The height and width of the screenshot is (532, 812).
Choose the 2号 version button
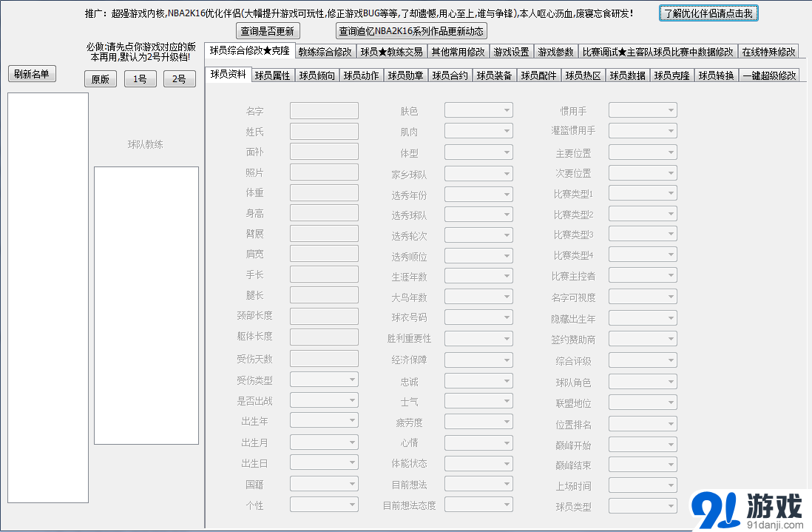[180, 78]
